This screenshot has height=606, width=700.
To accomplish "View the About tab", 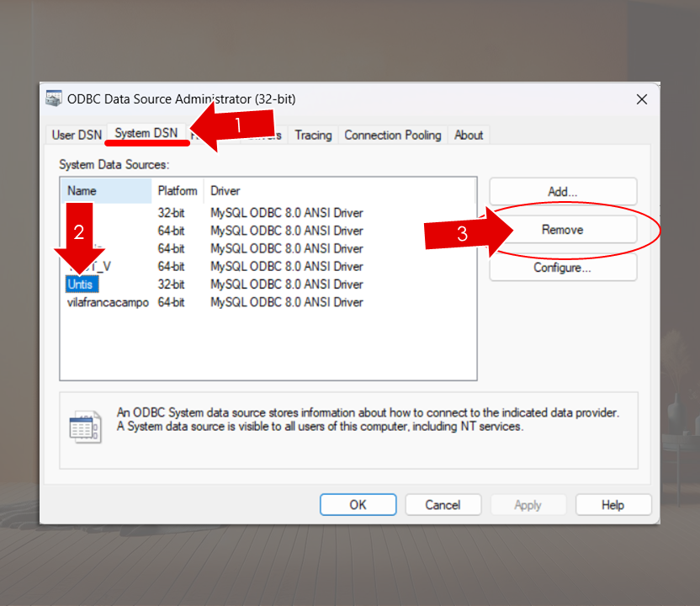I will click(x=469, y=136).
